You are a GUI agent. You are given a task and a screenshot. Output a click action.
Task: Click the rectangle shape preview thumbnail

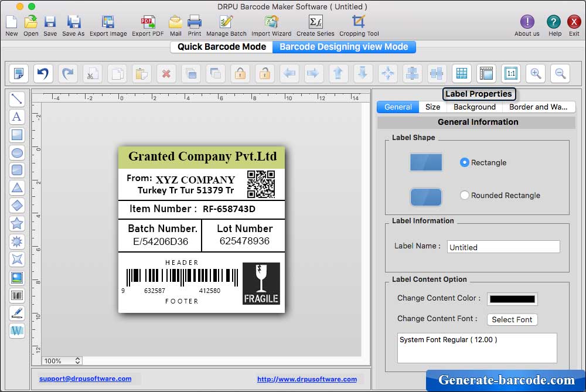[x=426, y=162]
